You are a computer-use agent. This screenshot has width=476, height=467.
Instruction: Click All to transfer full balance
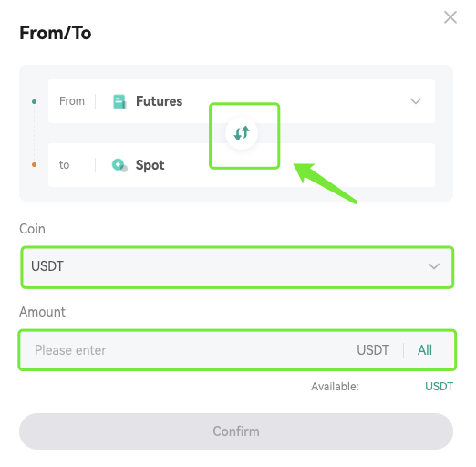click(x=425, y=350)
